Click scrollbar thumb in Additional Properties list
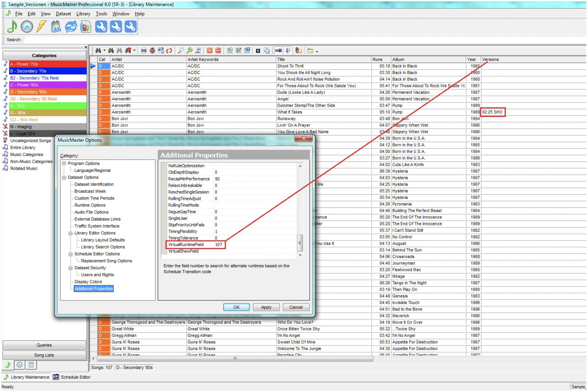This screenshot has width=587, height=392. coord(300,243)
